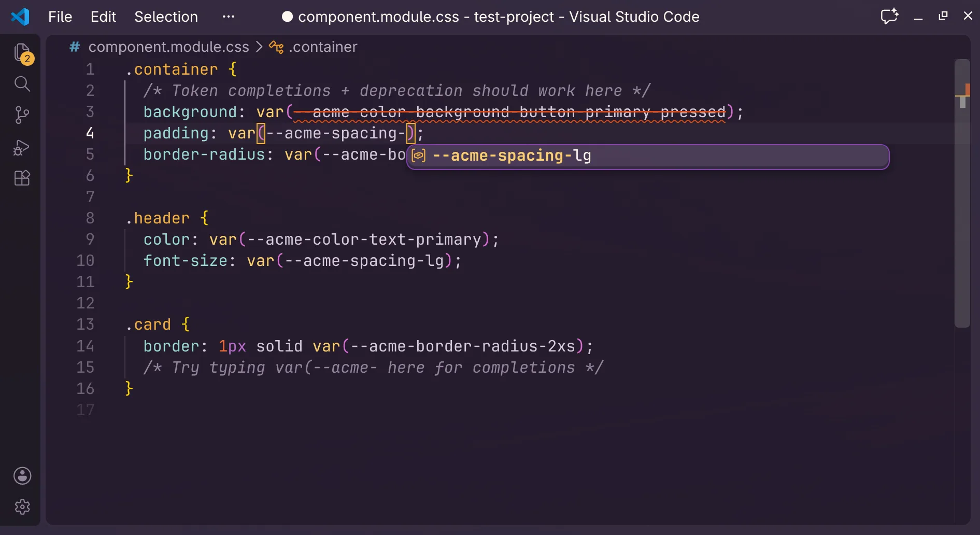Click the VS Code logo icon
The height and width of the screenshot is (535, 980).
pyautogui.click(x=20, y=17)
